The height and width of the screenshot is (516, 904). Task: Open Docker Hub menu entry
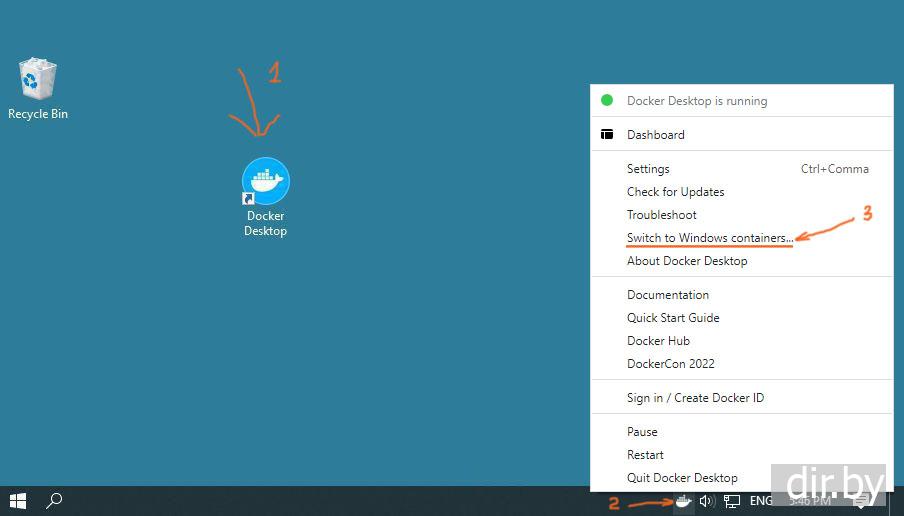coord(742,341)
